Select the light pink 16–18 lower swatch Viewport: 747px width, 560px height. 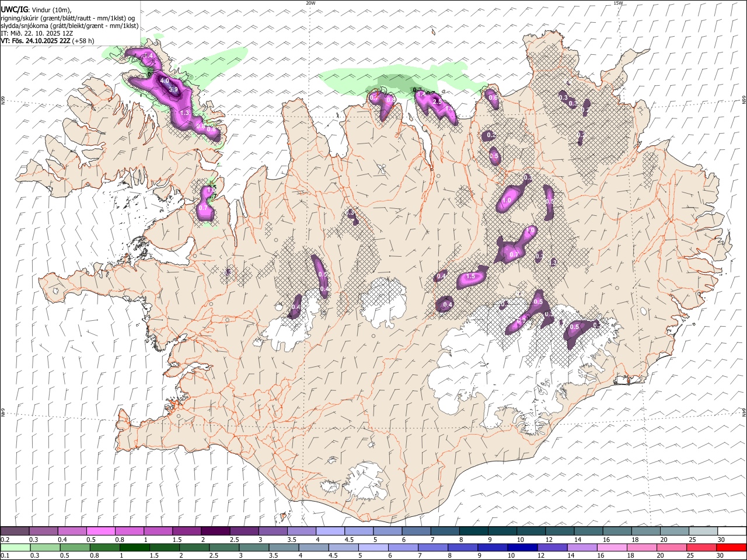coord(612,547)
